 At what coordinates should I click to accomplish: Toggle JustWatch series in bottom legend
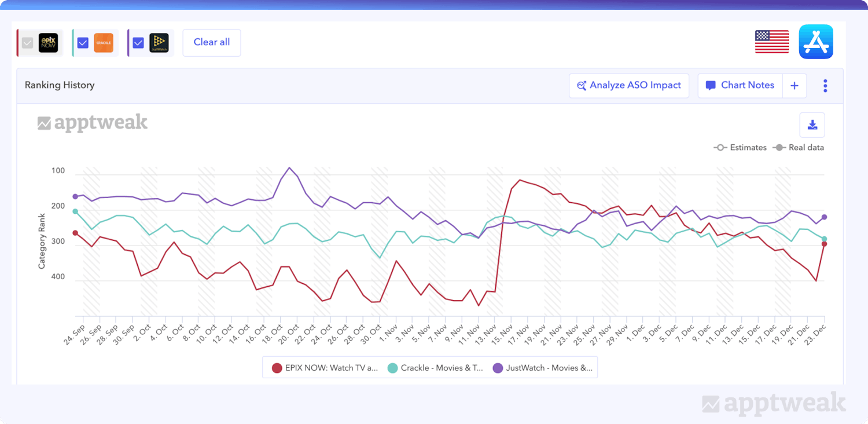[x=542, y=368]
